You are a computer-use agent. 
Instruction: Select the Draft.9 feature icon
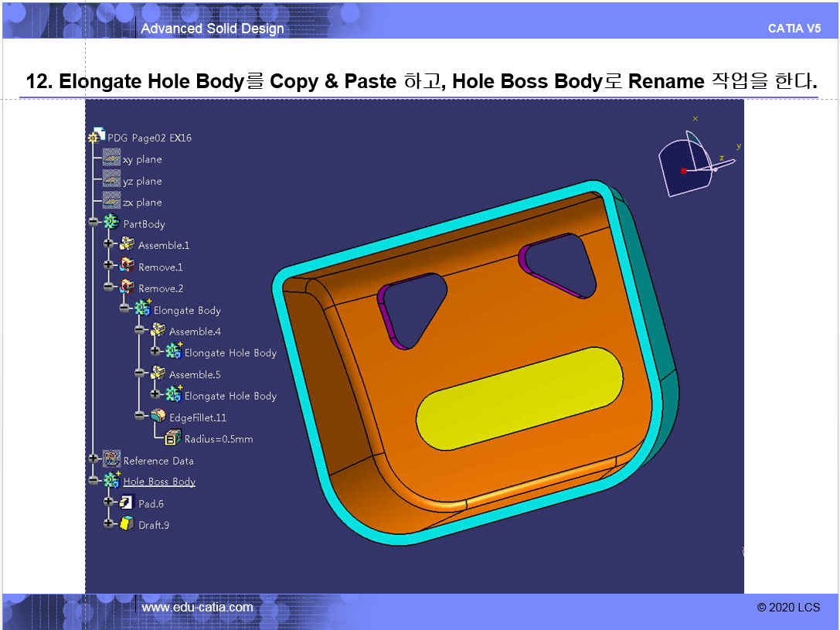pyautogui.click(x=127, y=524)
